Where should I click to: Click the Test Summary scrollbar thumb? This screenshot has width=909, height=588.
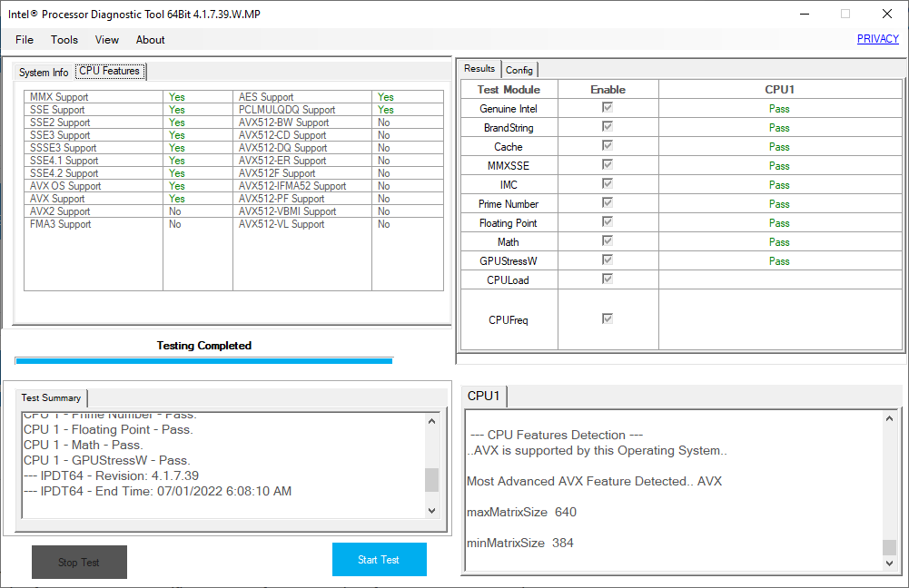click(431, 480)
